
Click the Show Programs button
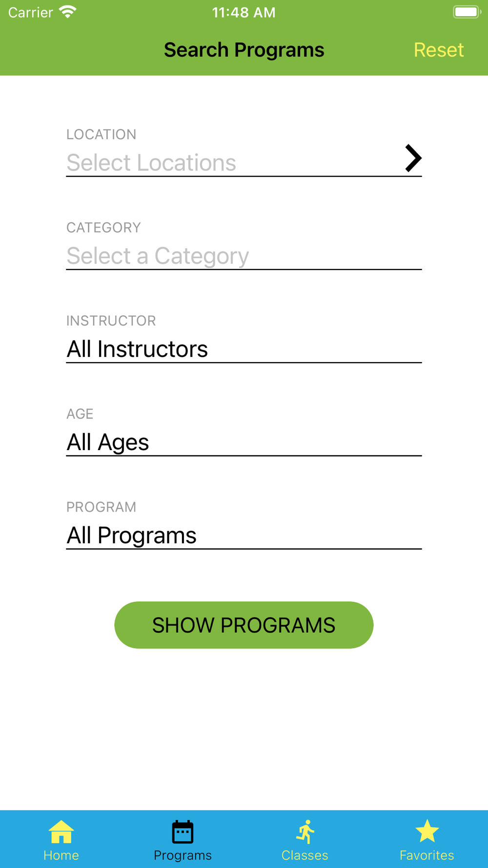click(244, 625)
